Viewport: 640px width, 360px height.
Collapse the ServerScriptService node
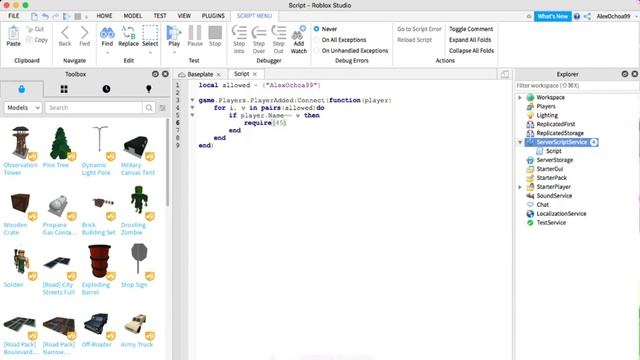pos(520,142)
